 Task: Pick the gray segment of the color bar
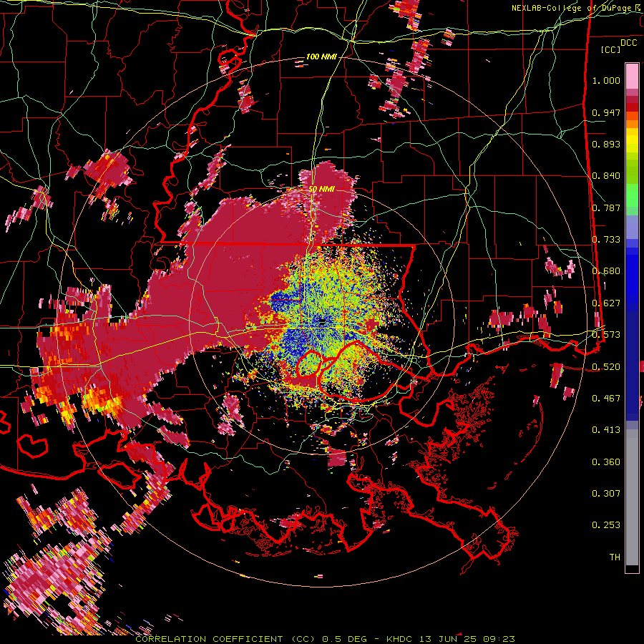(632, 497)
